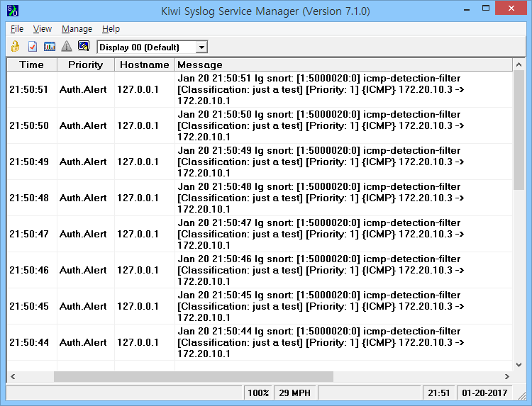Screen dimensions: 532x406
Task: Click the Hostname column header
Action: pos(145,64)
